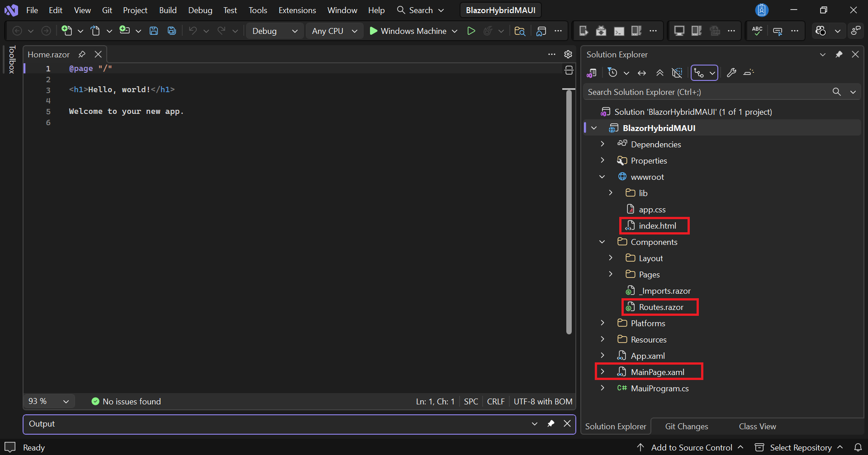Click the select element pointer icon
The image size is (868, 455).
[778, 31]
